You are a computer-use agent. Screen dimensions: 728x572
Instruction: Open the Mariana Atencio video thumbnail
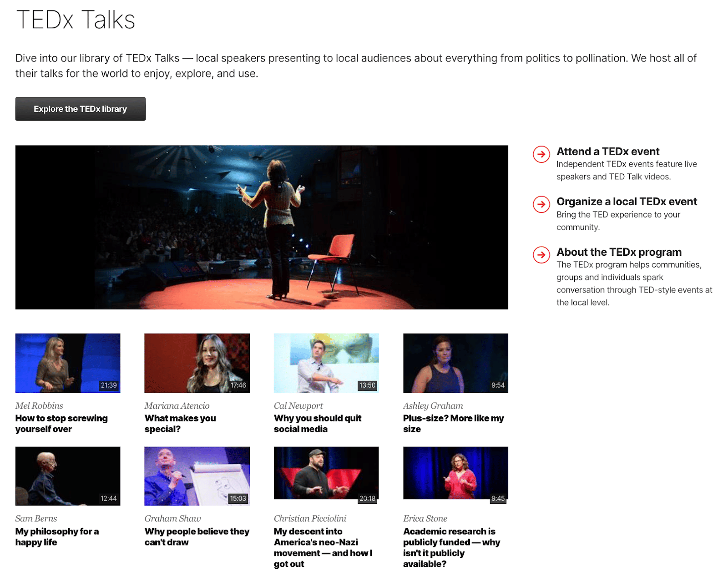(197, 363)
